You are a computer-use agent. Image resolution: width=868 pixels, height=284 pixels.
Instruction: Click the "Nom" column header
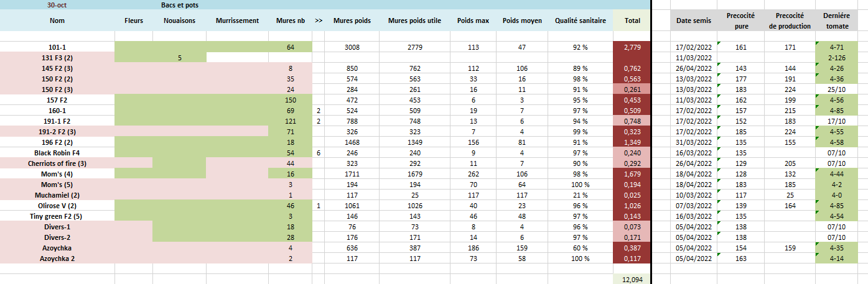point(57,21)
